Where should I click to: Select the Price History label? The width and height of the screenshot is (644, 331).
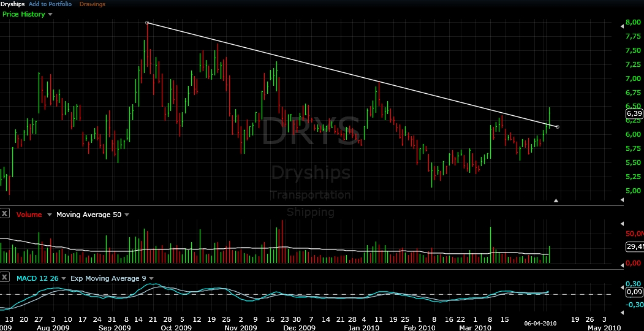(x=23, y=14)
